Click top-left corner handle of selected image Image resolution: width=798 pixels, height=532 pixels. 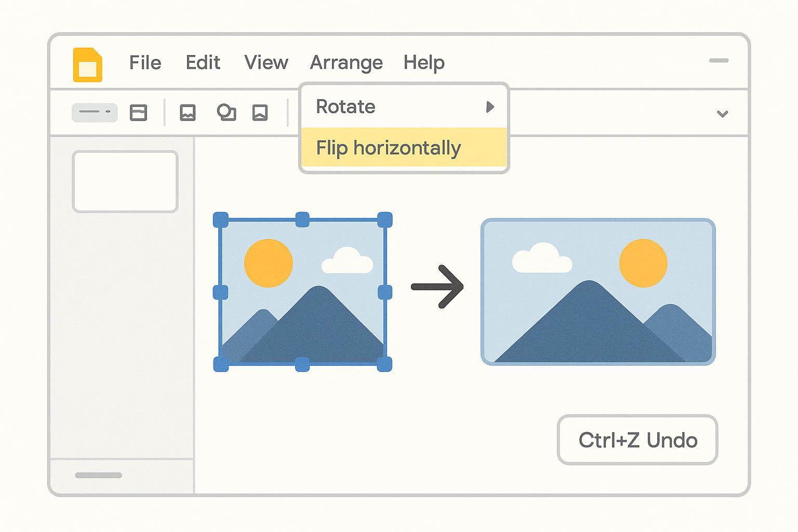tap(221, 220)
